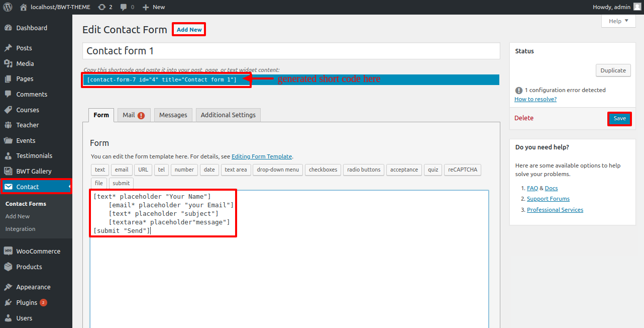644x328 pixels.
Task: Open the Appearance menu
Action: [33, 287]
